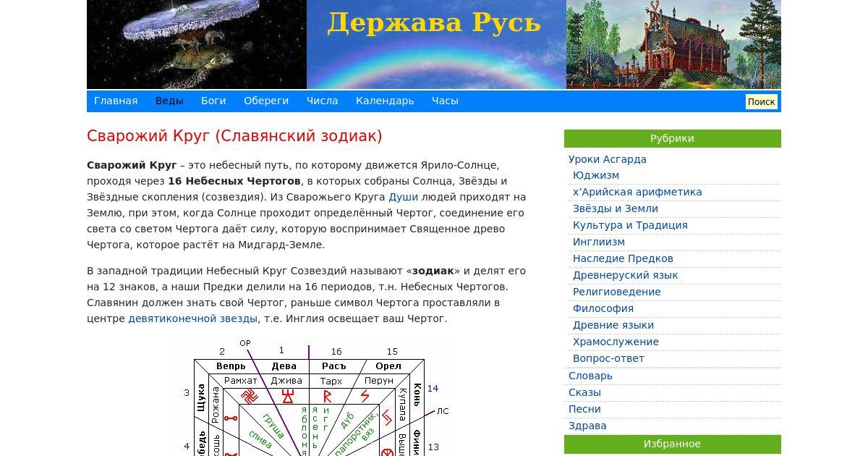Click the Тарх label in the chart

[331, 381]
